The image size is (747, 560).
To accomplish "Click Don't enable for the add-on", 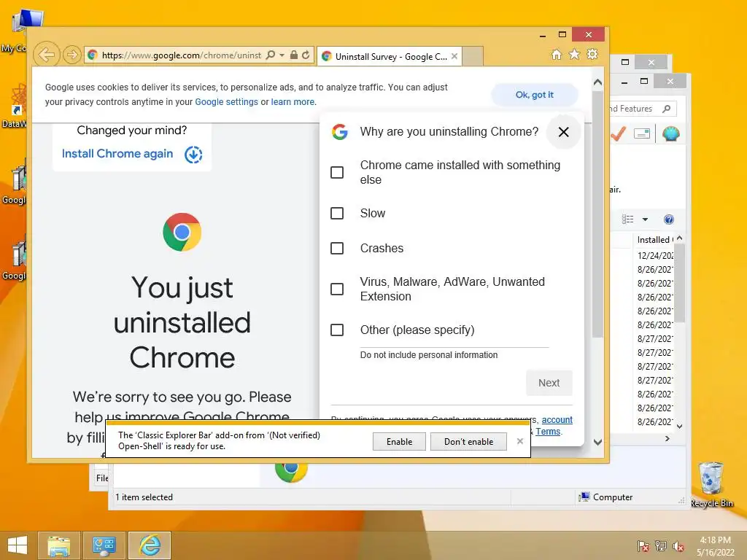I will coord(468,441).
